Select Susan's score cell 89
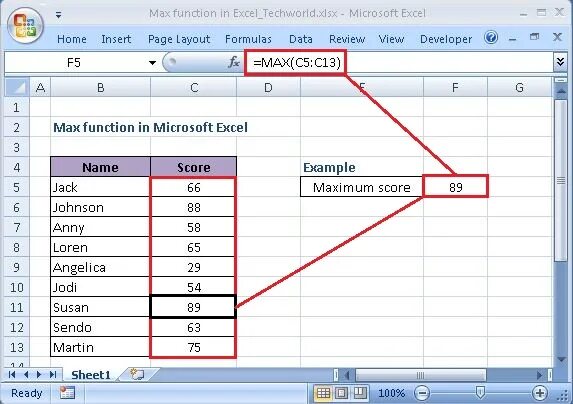Screen dimensions: 573x404 click(x=194, y=307)
